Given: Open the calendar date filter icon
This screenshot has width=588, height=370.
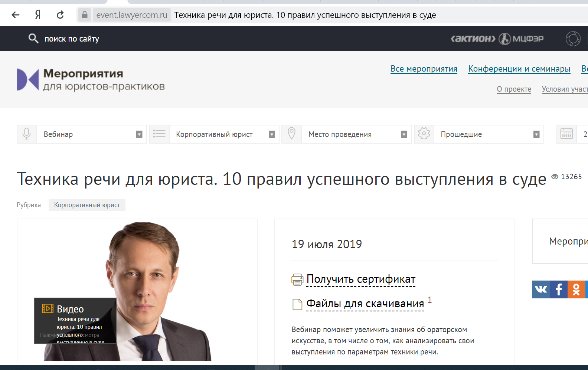Looking at the screenshot, I should [566, 134].
